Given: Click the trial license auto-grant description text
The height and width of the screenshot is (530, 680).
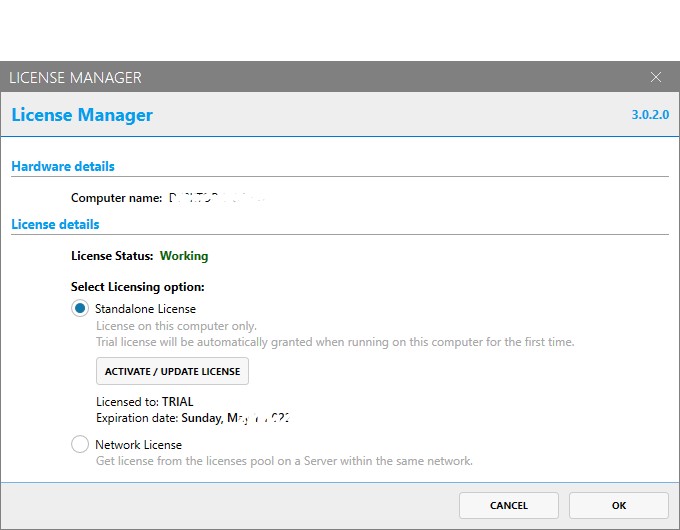Looking at the screenshot, I should click(335, 342).
